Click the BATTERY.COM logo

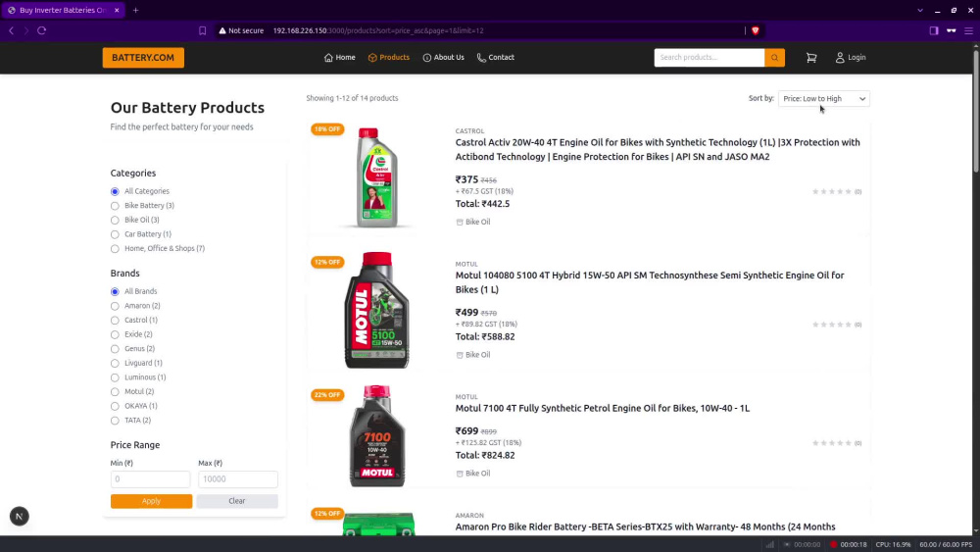143,58
